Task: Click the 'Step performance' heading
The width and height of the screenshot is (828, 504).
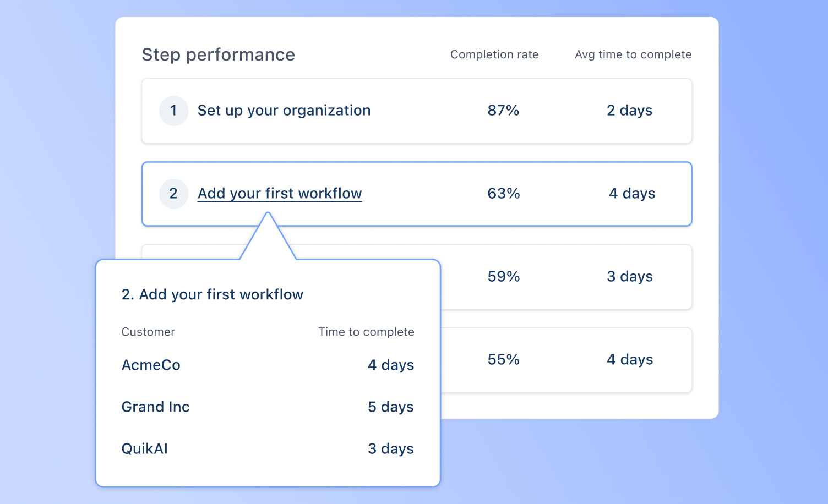Action: [x=218, y=54]
